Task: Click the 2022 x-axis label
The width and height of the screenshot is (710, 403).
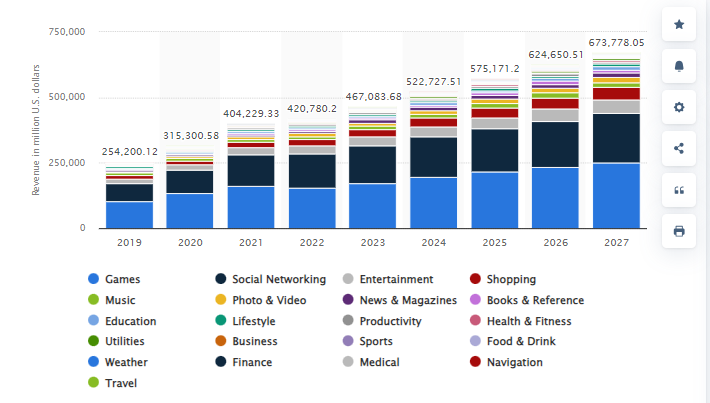Action: click(x=312, y=242)
